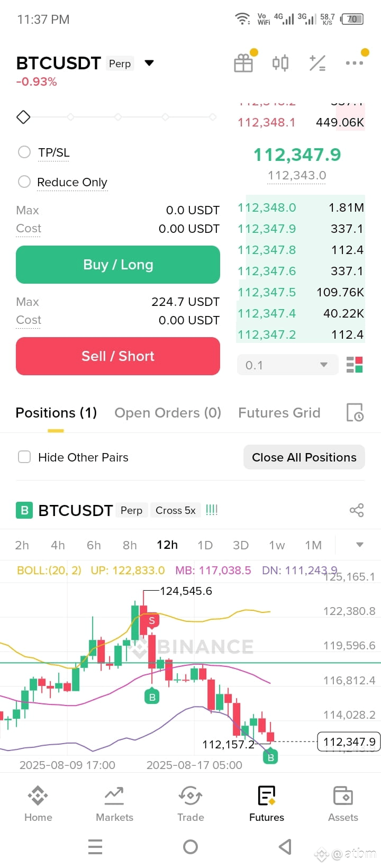Image resolution: width=381 pixels, height=868 pixels.
Task: Go to the Assets tab icon
Action: (x=343, y=795)
